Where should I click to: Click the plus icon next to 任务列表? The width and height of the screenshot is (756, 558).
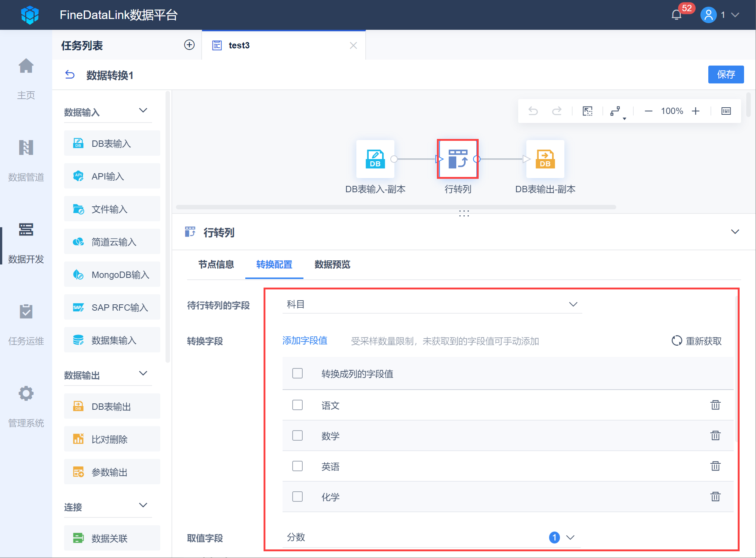(x=189, y=45)
